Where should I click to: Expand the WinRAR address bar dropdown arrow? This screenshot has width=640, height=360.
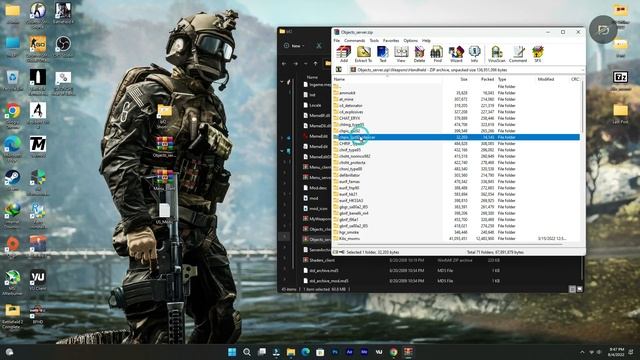click(x=582, y=70)
